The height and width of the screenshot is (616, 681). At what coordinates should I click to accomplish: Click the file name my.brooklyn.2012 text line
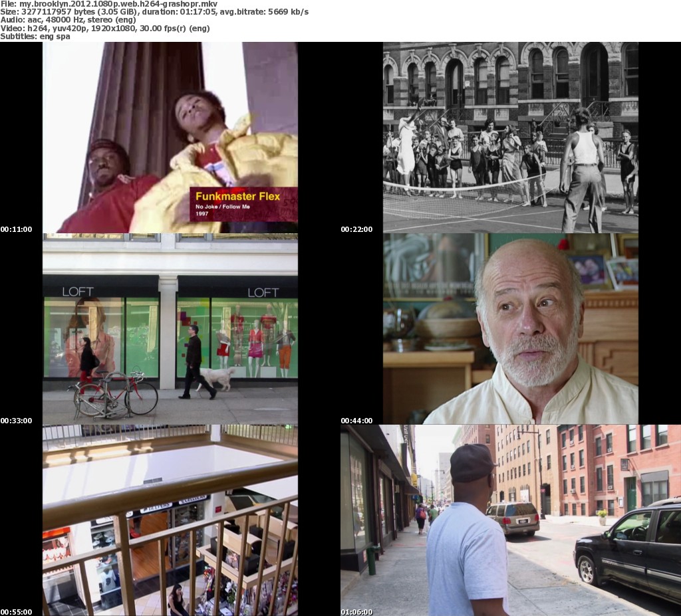(109, 4)
